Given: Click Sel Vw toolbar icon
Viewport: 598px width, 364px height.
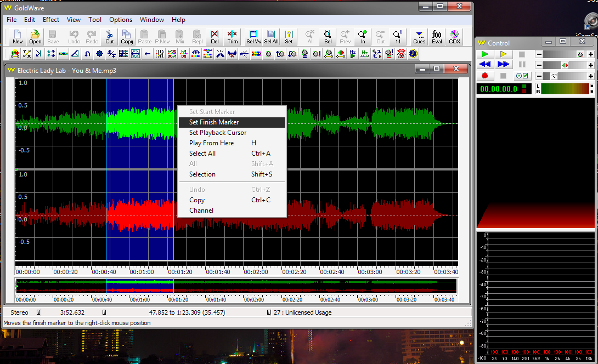Looking at the screenshot, I should tap(253, 37).
